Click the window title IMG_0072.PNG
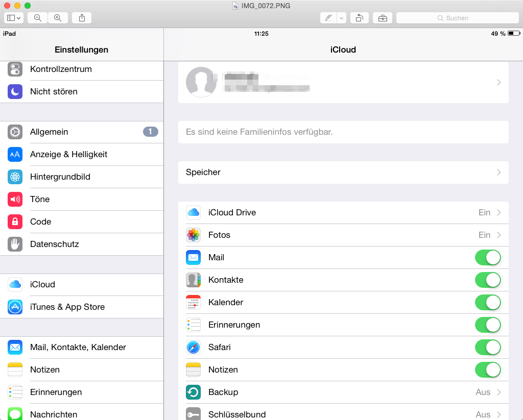 click(x=266, y=6)
